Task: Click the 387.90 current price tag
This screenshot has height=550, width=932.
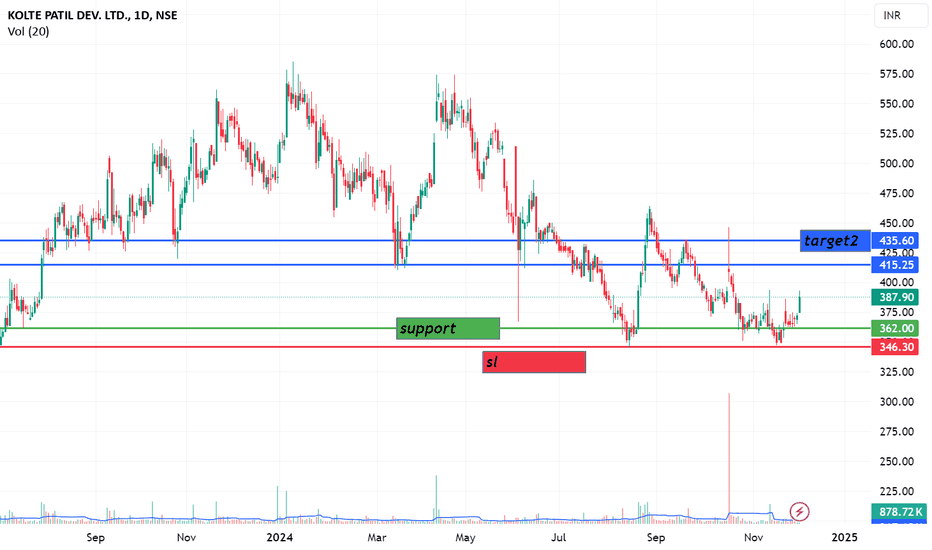Action: click(896, 297)
